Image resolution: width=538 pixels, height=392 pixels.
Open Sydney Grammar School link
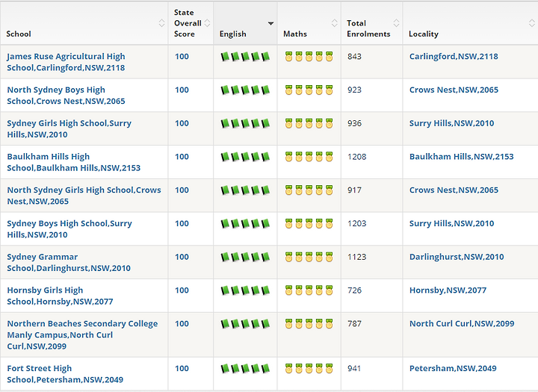69,262
